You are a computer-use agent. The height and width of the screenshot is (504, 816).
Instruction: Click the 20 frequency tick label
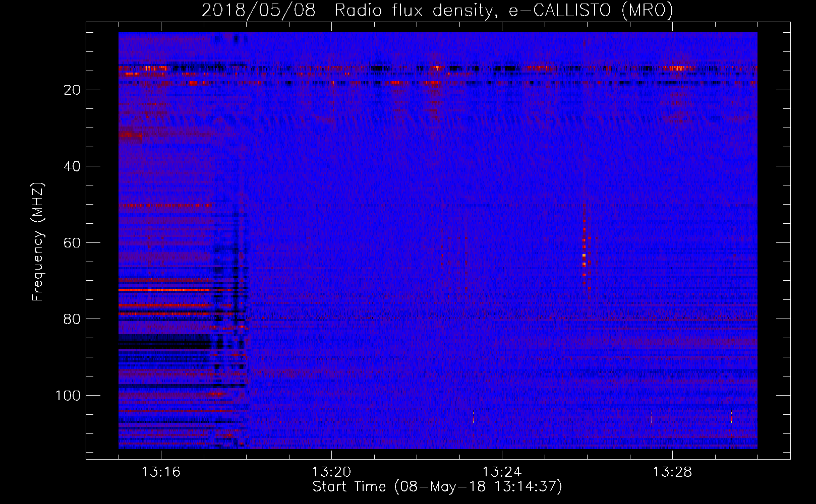pyautogui.click(x=73, y=90)
